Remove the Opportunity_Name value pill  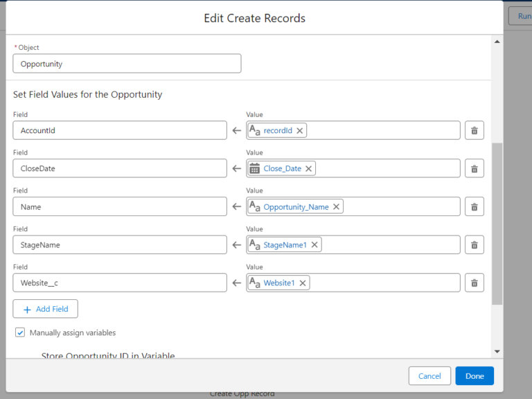coord(337,206)
